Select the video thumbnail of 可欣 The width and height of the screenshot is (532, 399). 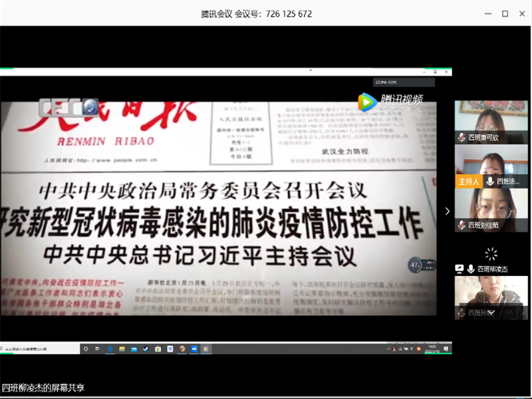(491, 122)
